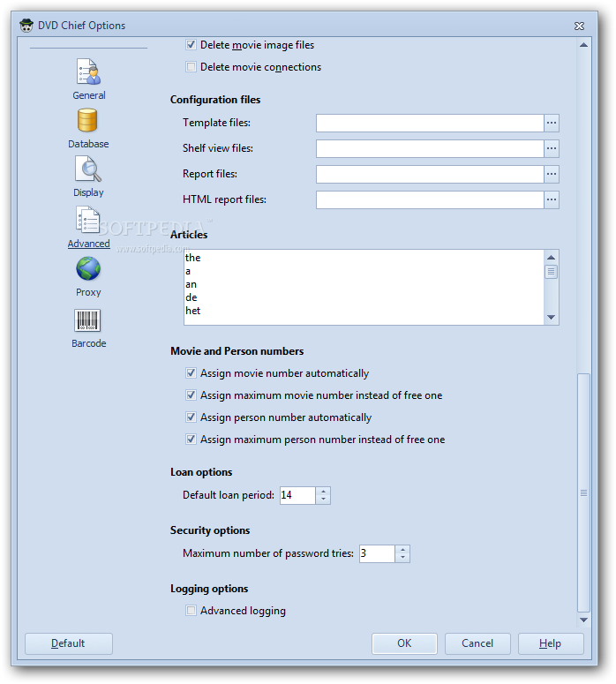Select the Database cylinder icon
This screenshot has height=684, width=616.
[x=87, y=120]
